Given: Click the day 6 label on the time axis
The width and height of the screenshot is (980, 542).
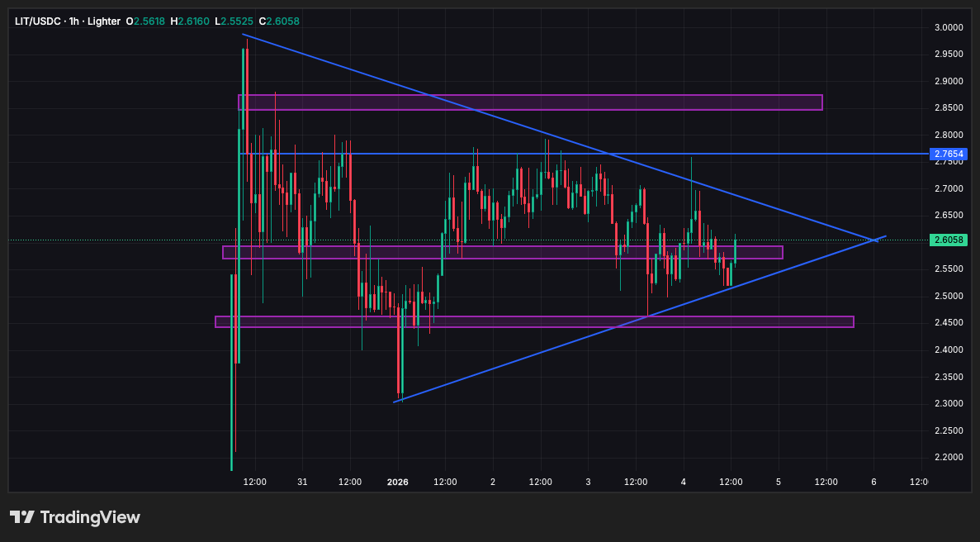Looking at the screenshot, I should coord(873,482).
